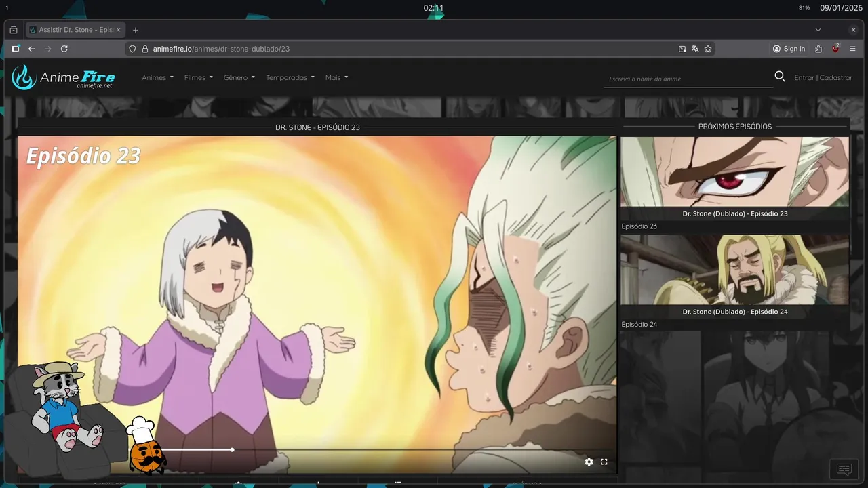Click workspace number 1 indicator
This screenshot has height=488, width=868.
[7, 8]
